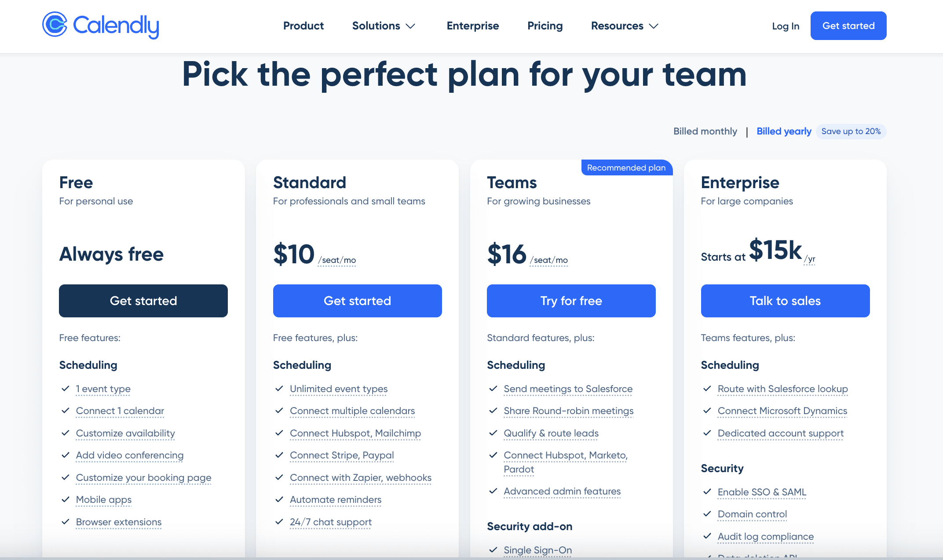Open the Pricing page from navigation
Screen dimensions: 943x560
tap(545, 25)
